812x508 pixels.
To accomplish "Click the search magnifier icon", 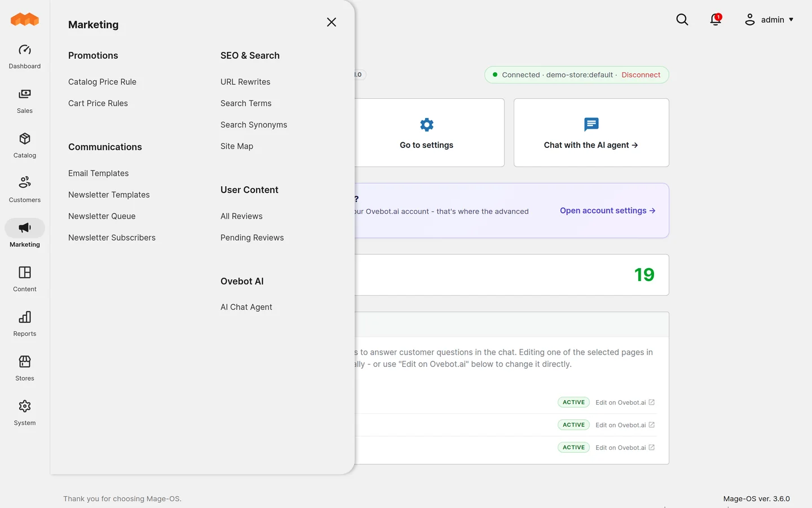I will [682, 20].
